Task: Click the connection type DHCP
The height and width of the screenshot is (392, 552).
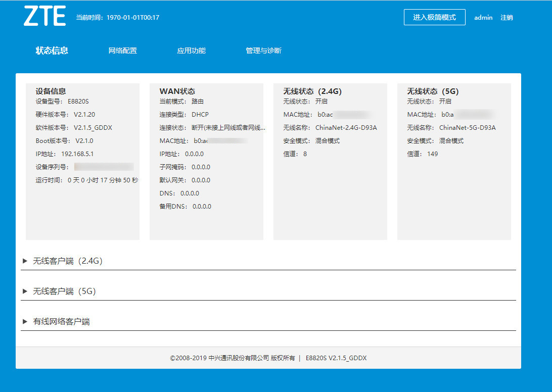Action: point(200,114)
